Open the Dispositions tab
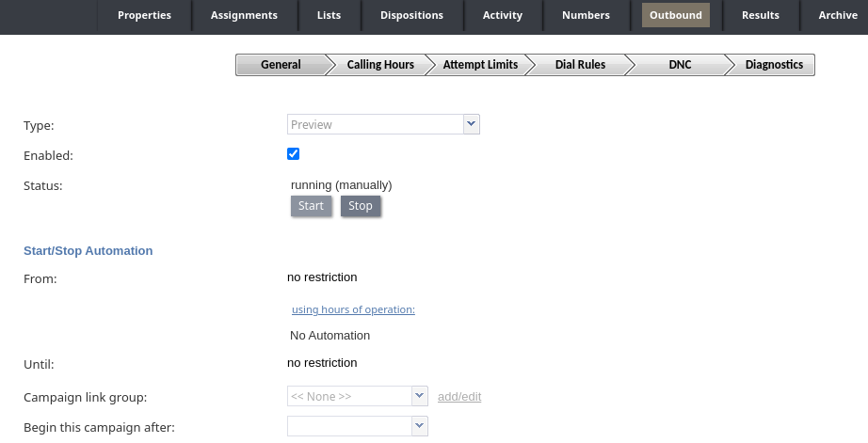 click(x=411, y=15)
